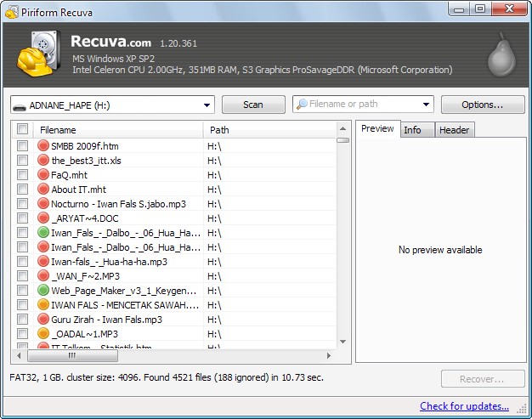532x419 pixels.
Task: Sort by the Path column header
Action: point(269,130)
